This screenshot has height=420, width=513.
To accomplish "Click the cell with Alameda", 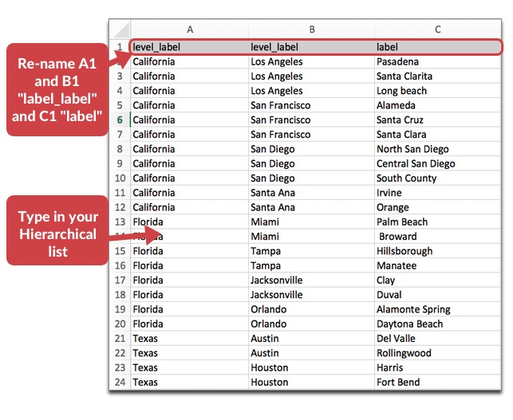I will click(x=438, y=105).
